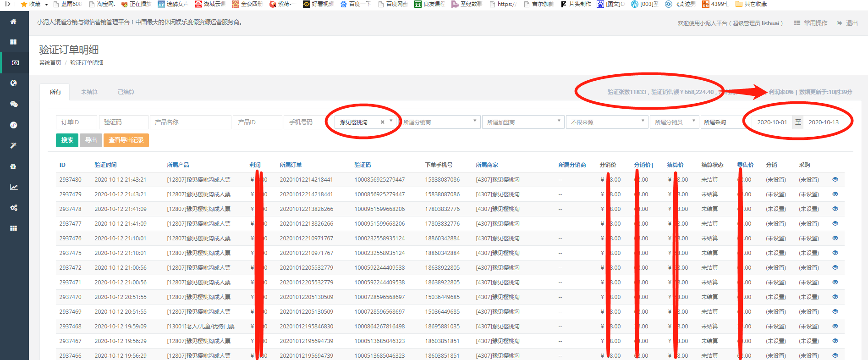Screen dimensions: 868x360
Task: Click the money bill sidebar icon
Action: coord(15,63)
